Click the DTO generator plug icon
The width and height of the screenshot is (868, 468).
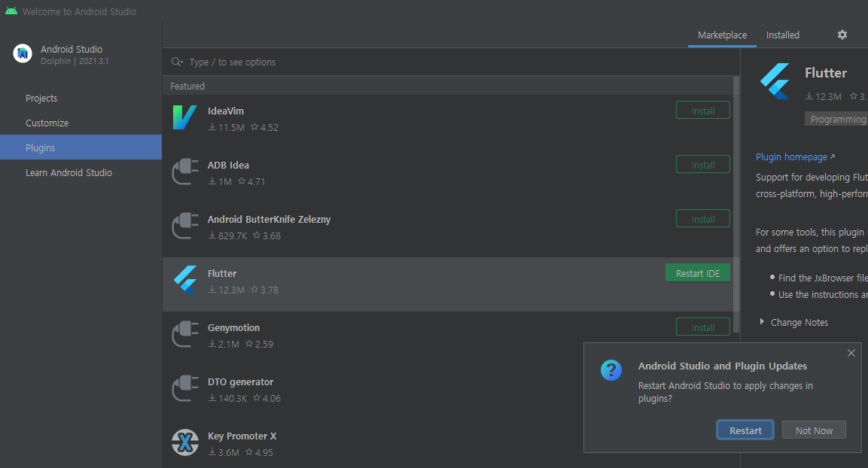185,388
